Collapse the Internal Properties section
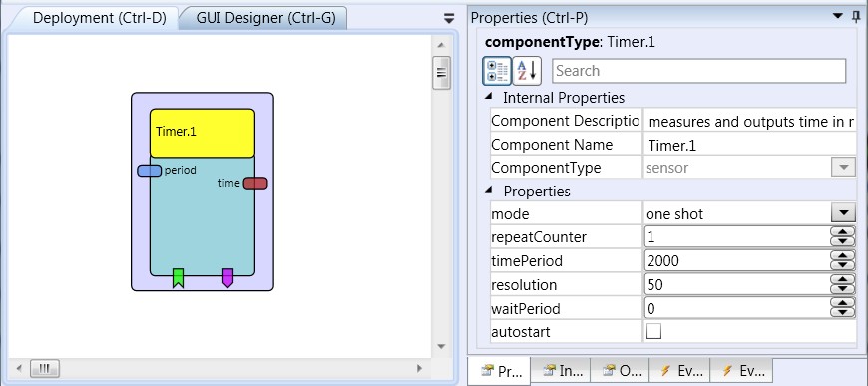The height and width of the screenshot is (386, 868). point(488,97)
